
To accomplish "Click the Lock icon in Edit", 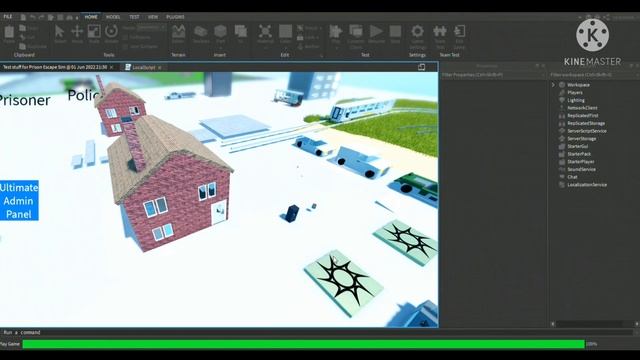I will click(300, 37).
